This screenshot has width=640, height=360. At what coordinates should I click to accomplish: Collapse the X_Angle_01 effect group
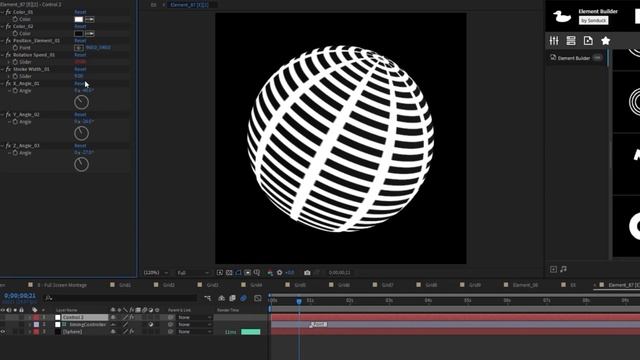coord(2,84)
